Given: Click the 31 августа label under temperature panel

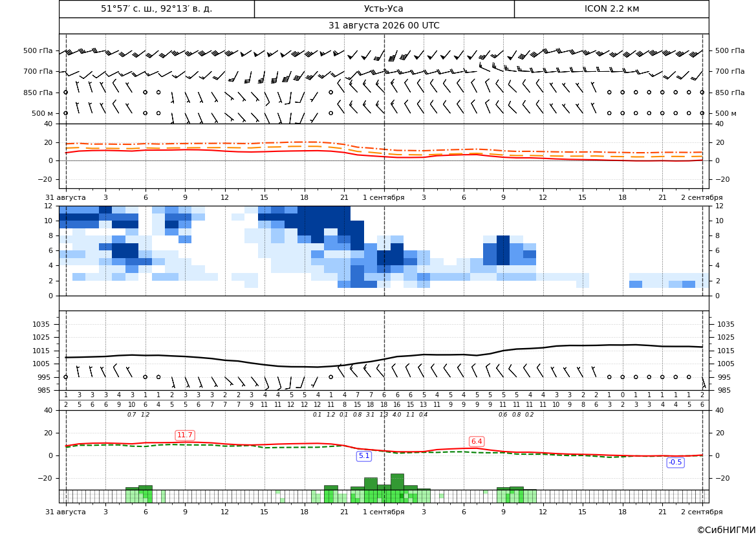Looking at the screenshot, I should [65, 197].
